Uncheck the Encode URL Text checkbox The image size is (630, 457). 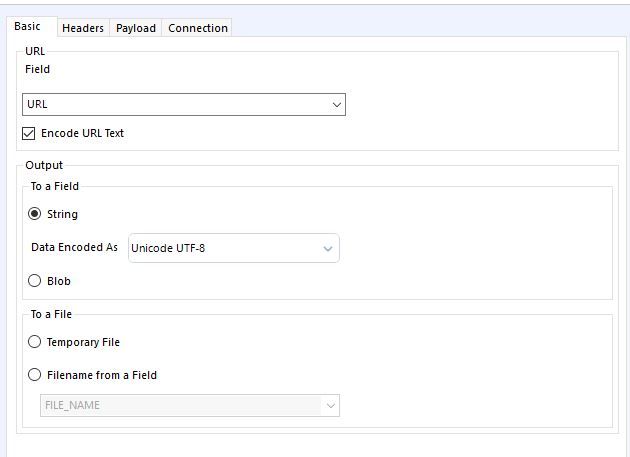click(x=29, y=133)
